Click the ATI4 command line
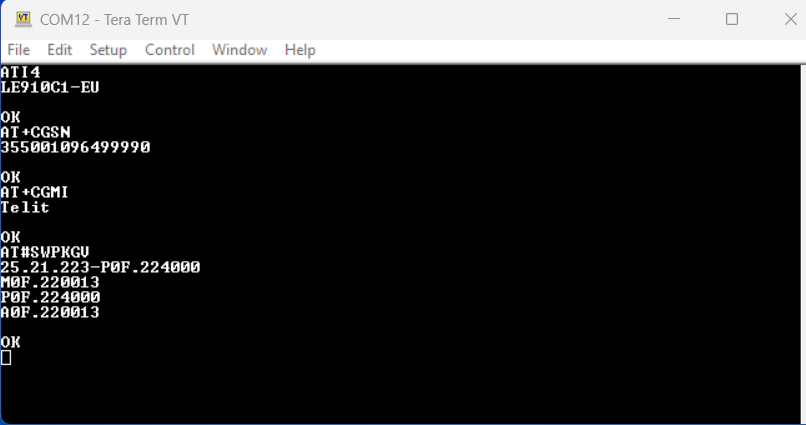This screenshot has height=425, width=806. (x=20, y=72)
